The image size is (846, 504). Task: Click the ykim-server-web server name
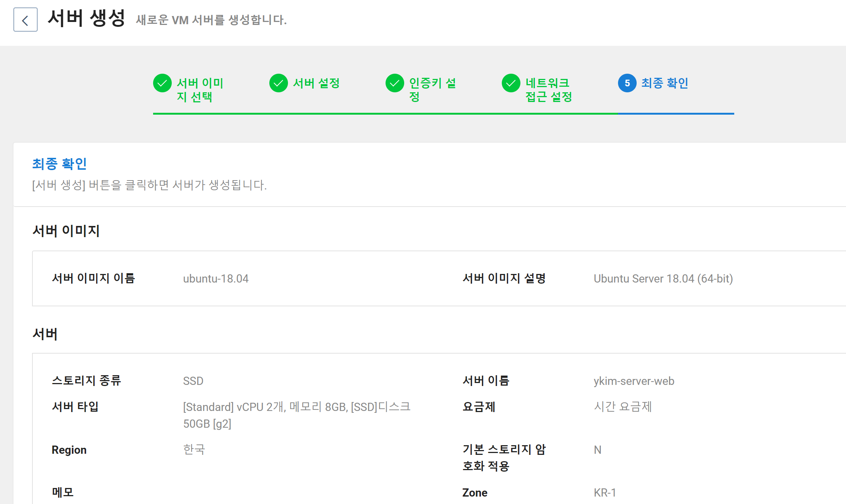click(x=634, y=381)
